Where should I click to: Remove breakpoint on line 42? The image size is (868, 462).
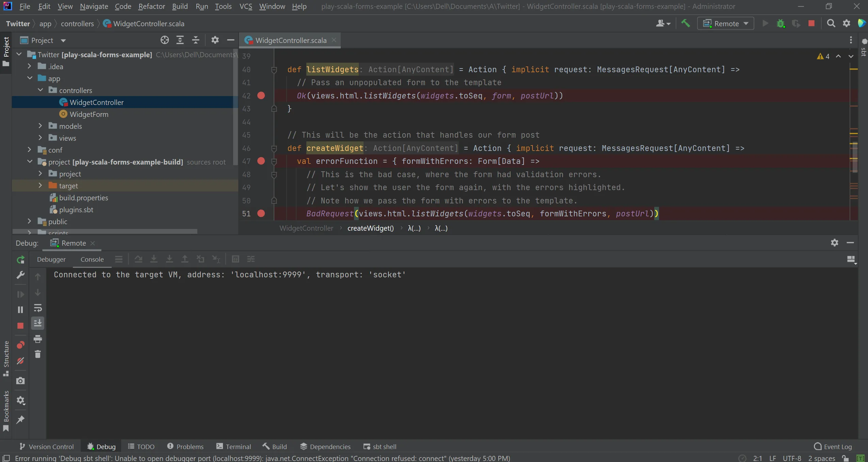pyautogui.click(x=261, y=96)
